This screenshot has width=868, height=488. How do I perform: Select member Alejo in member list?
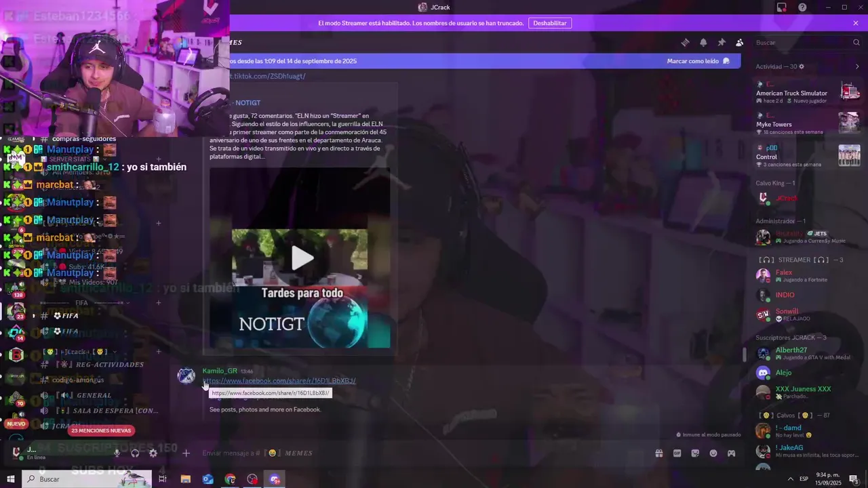pos(808,373)
